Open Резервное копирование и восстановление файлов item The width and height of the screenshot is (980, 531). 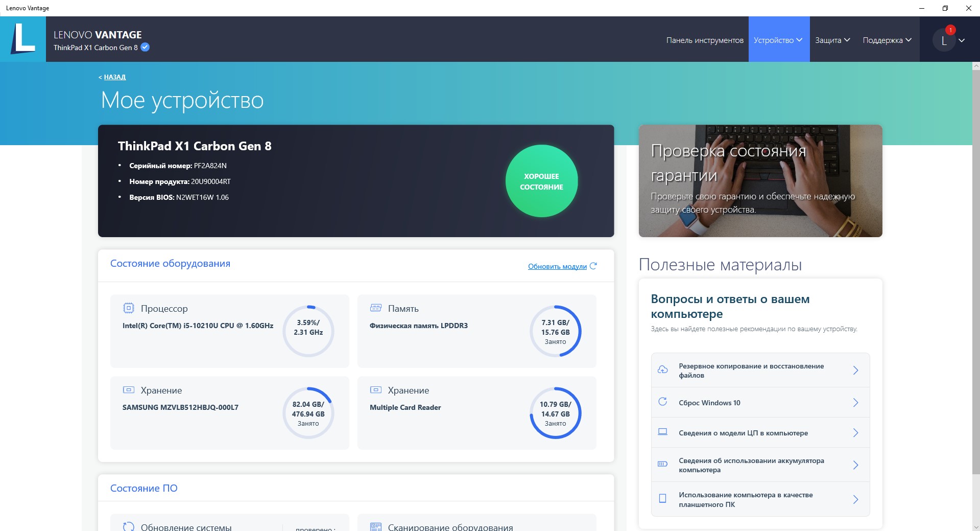coord(760,371)
